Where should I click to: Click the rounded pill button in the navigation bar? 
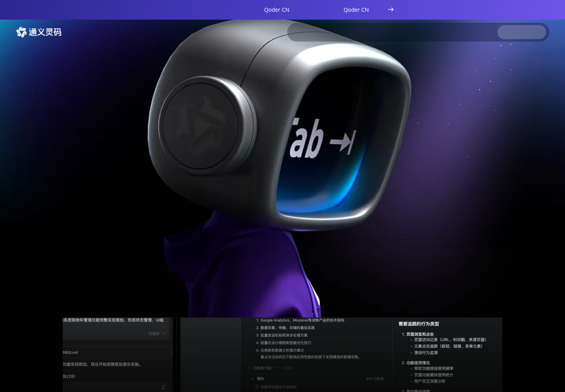[x=522, y=32]
